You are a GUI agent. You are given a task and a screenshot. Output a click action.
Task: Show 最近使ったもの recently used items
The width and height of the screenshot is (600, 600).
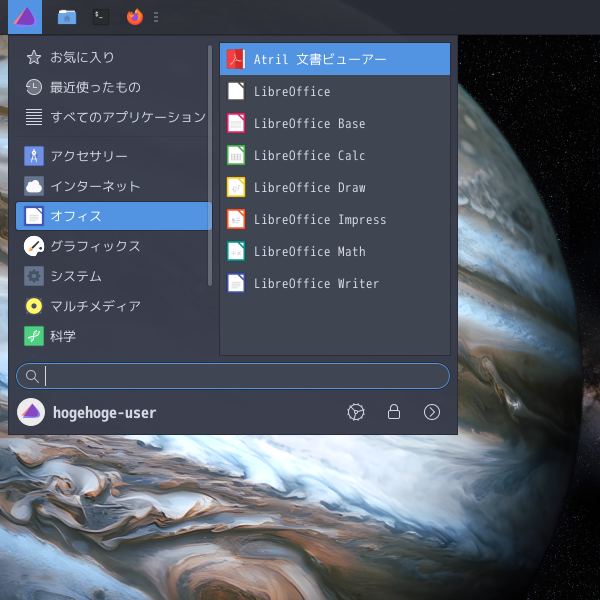coord(114,87)
